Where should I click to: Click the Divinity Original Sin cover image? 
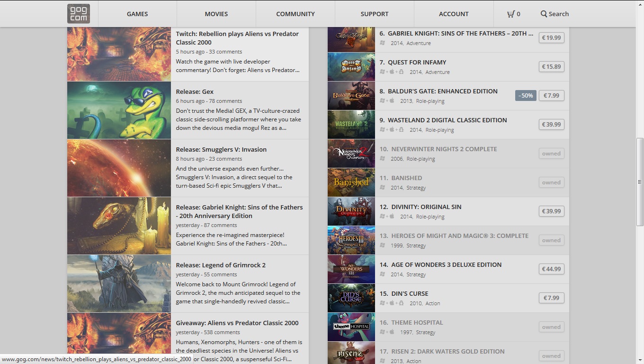[x=351, y=211]
